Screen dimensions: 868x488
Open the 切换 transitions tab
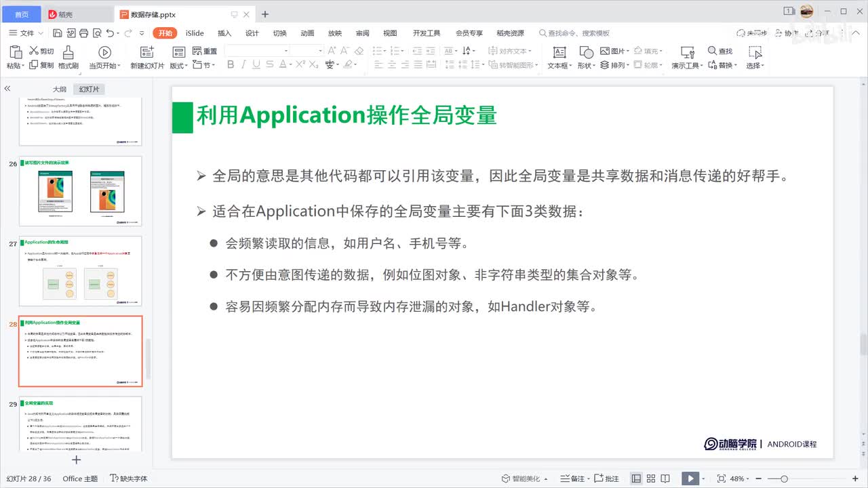(279, 33)
